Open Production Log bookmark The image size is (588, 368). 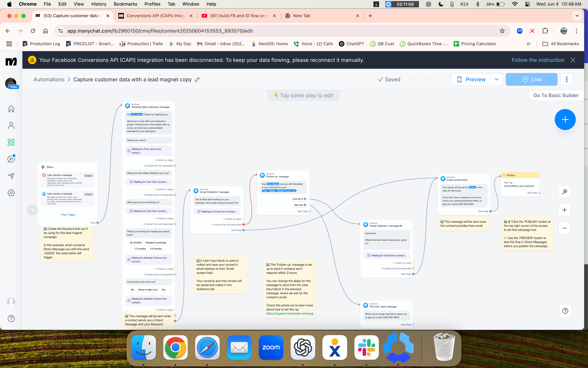(x=41, y=44)
